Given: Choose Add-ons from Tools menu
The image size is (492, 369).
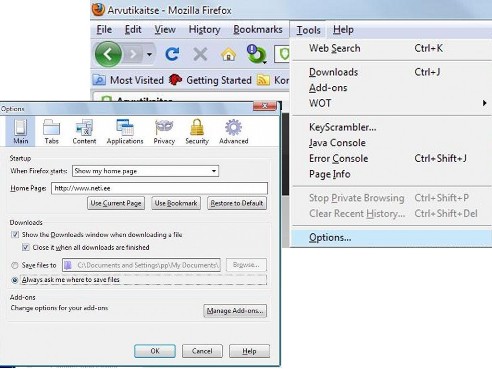Looking at the screenshot, I should tap(392, 88).
